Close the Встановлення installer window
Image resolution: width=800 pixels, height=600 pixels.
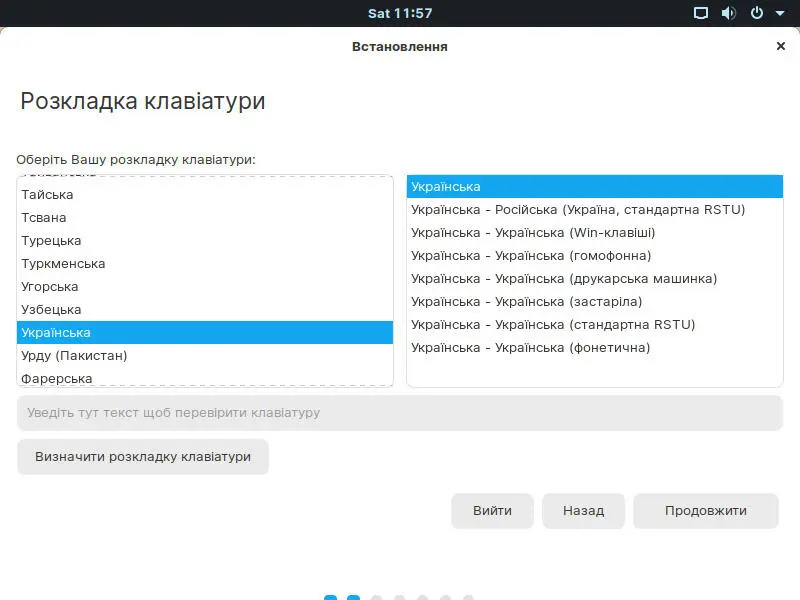point(781,46)
